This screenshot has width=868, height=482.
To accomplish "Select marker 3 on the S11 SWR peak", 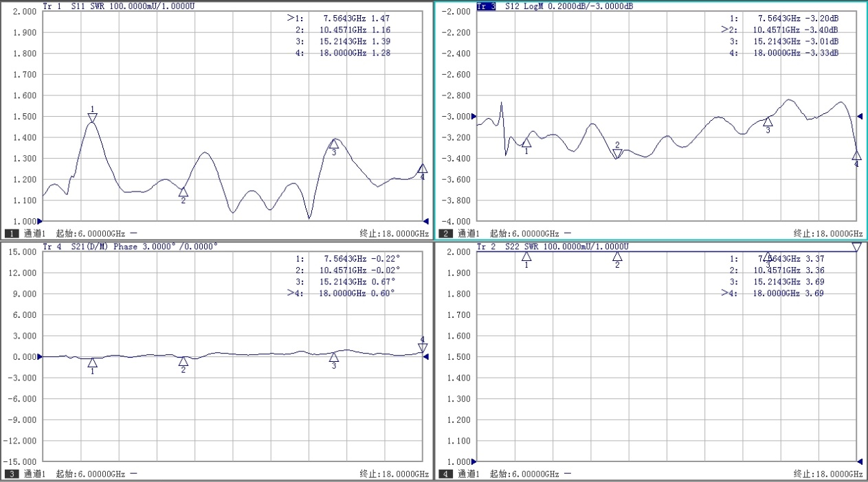I will tap(334, 144).
